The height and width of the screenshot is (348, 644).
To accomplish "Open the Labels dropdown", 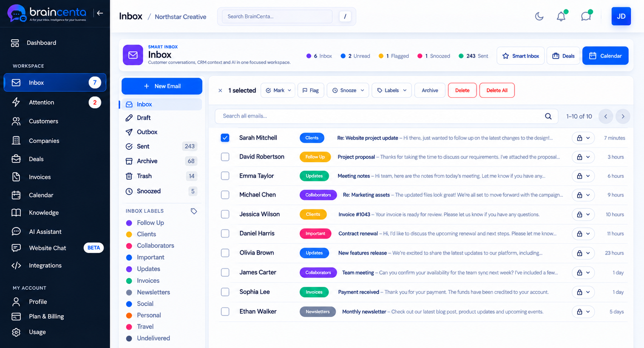I will [x=392, y=90].
